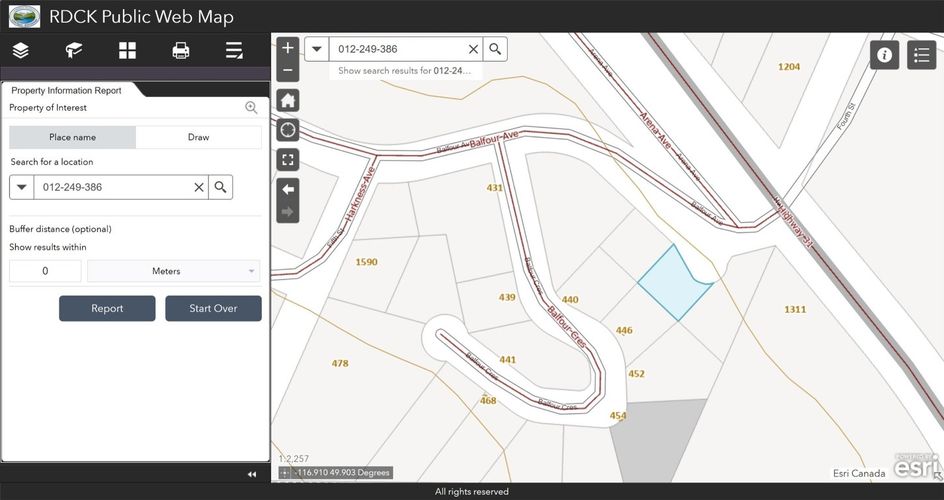Click the Report button
The height and width of the screenshot is (500, 944).
(x=107, y=308)
